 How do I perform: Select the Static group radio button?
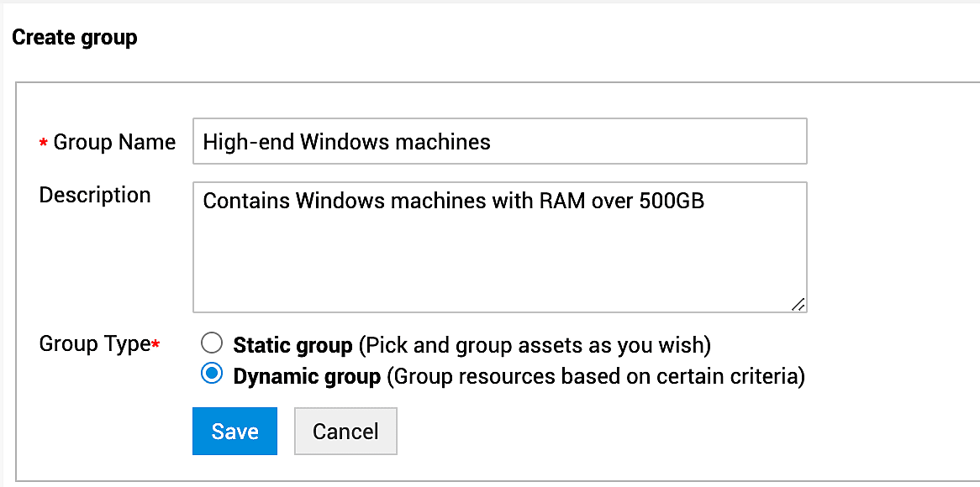click(x=212, y=343)
